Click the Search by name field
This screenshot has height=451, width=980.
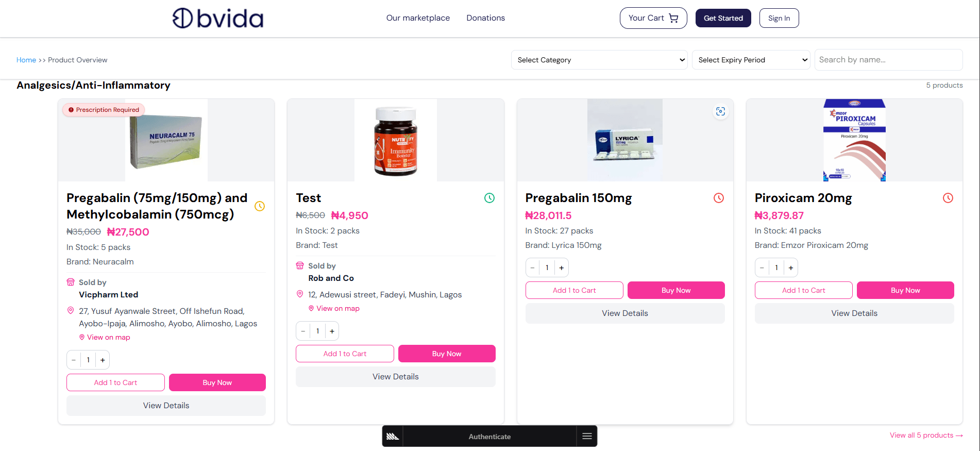pyautogui.click(x=888, y=60)
